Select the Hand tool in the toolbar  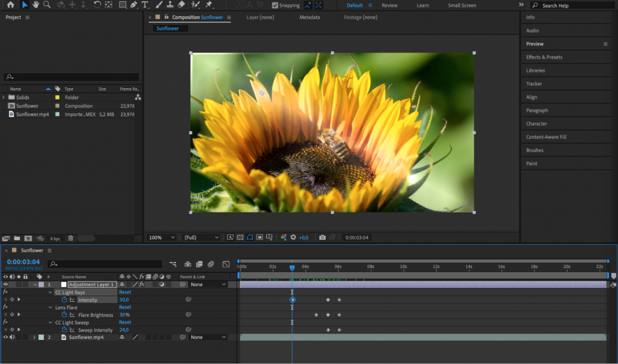tap(37, 5)
